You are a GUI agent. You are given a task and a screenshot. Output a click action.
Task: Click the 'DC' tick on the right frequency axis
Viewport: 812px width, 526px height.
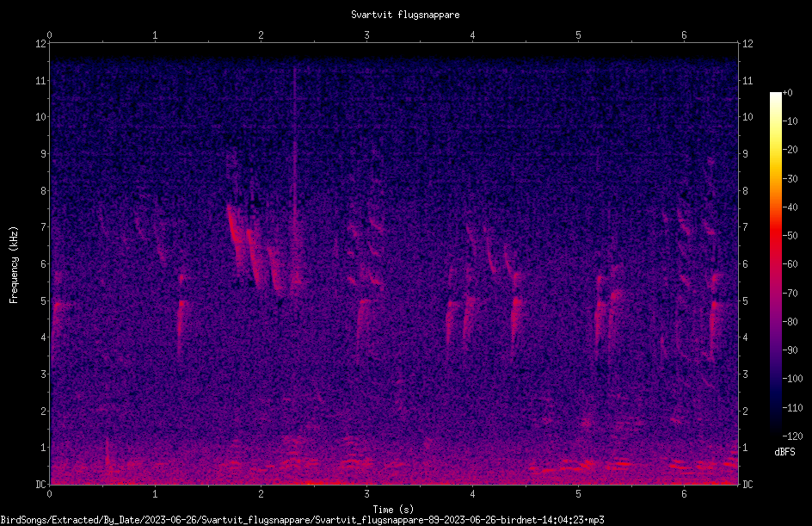[x=747, y=485]
